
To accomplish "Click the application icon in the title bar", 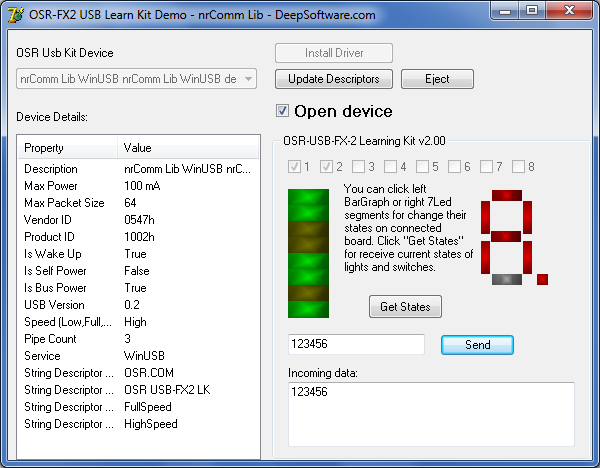I will click(16, 15).
